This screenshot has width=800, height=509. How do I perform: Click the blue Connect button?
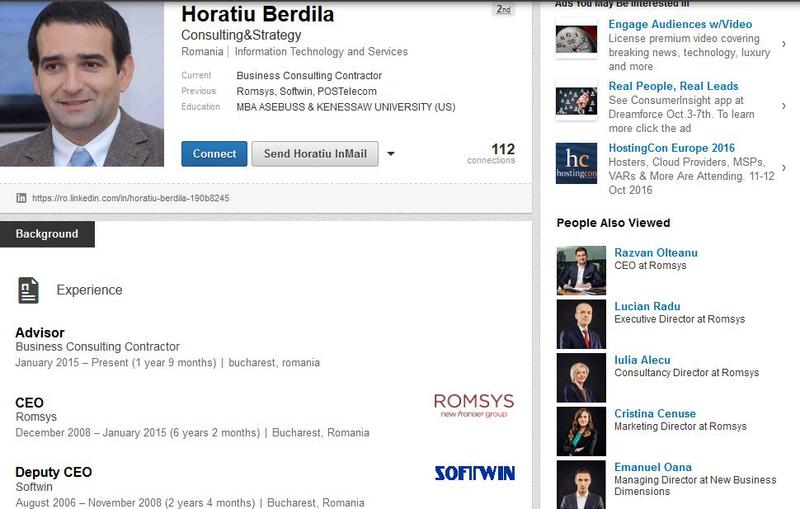(214, 154)
